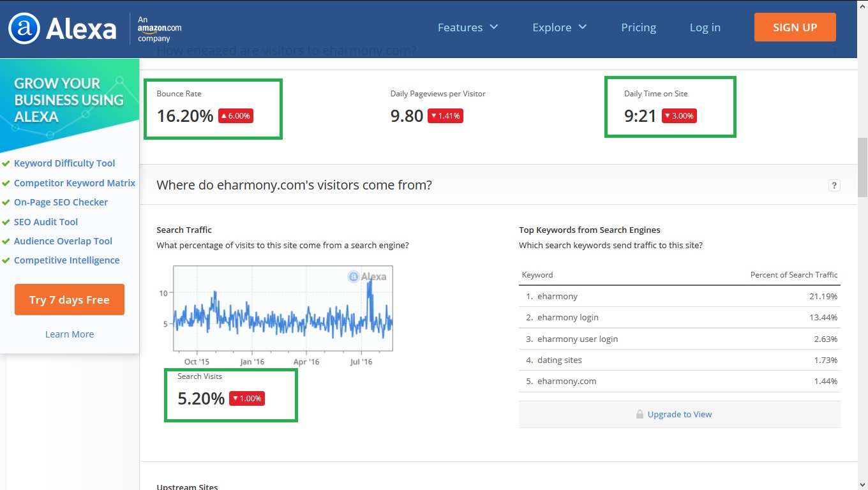Viewport: 868px width, 490px height.
Task: Click the "Where do eharmony.com's visitors come from?" heading
Action: coord(294,185)
